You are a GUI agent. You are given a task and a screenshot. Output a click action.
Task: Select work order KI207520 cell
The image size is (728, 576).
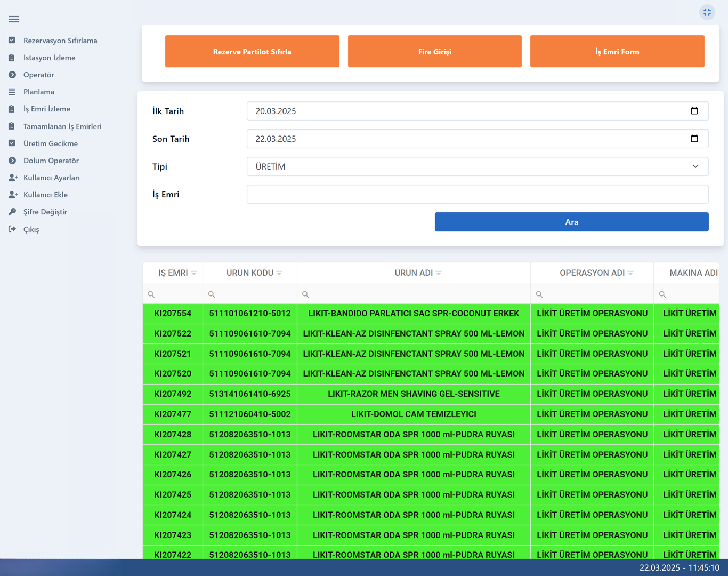pyautogui.click(x=173, y=374)
